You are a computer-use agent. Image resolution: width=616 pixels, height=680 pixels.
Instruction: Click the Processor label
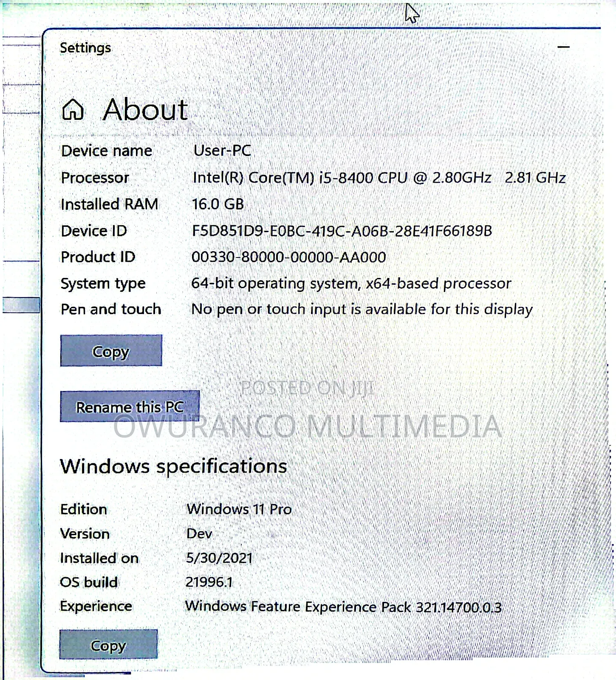pyautogui.click(x=95, y=178)
